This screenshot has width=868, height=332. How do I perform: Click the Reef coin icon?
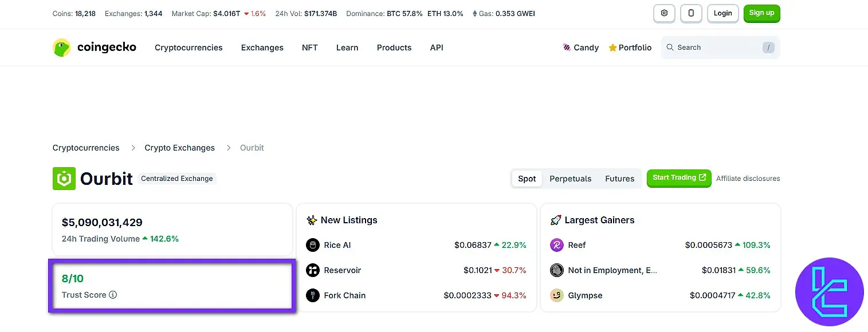(556, 245)
